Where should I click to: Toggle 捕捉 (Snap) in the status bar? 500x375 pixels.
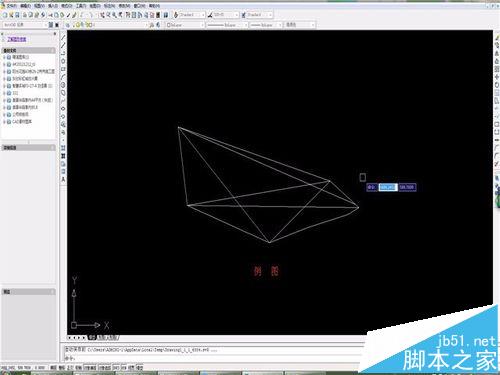pyautogui.click(x=52, y=368)
